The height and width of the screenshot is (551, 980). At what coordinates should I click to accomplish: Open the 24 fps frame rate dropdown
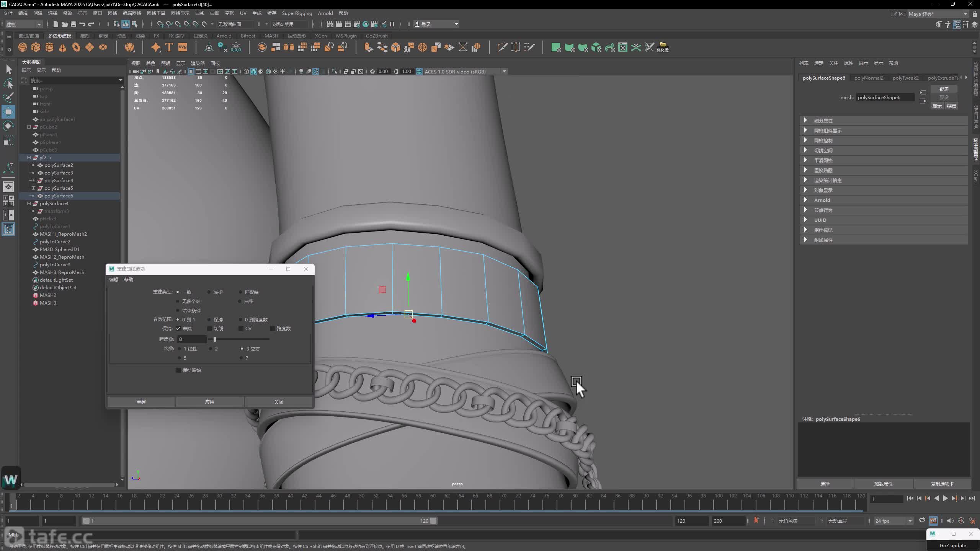893,521
